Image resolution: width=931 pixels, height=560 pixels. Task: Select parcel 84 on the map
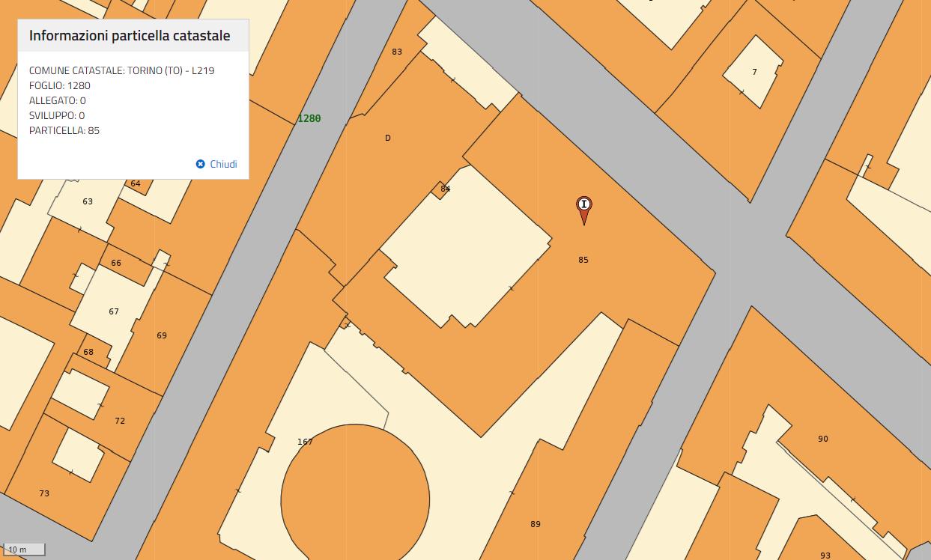[445, 189]
